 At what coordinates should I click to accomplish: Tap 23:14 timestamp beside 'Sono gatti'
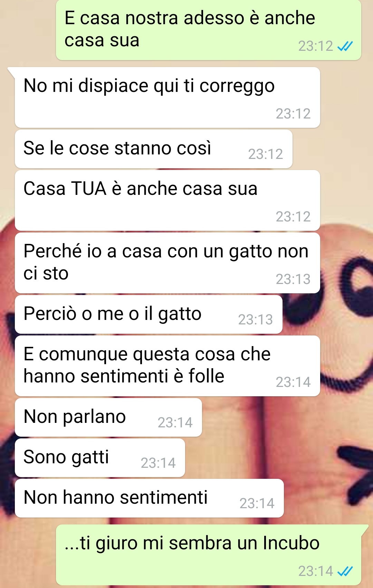(x=158, y=463)
